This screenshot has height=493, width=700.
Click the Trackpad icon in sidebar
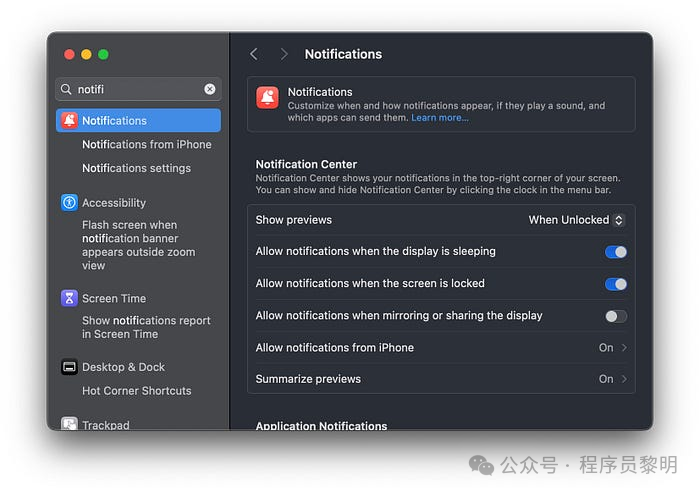point(69,425)
